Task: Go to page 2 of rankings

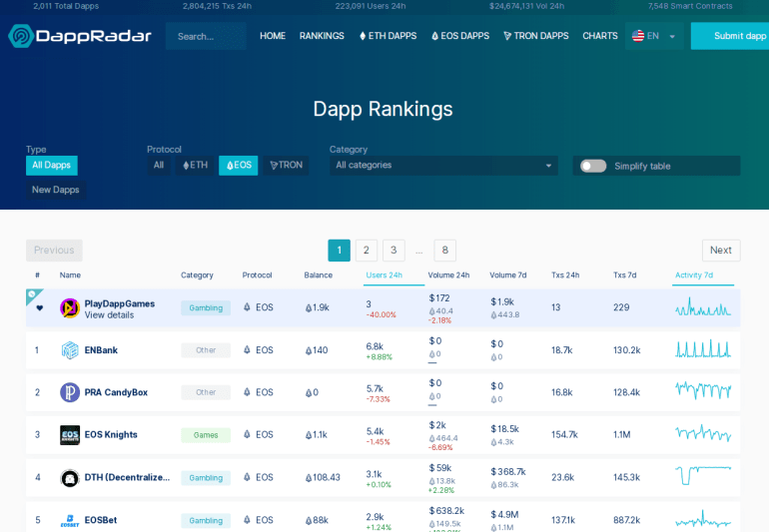Action: click(366, 251)
